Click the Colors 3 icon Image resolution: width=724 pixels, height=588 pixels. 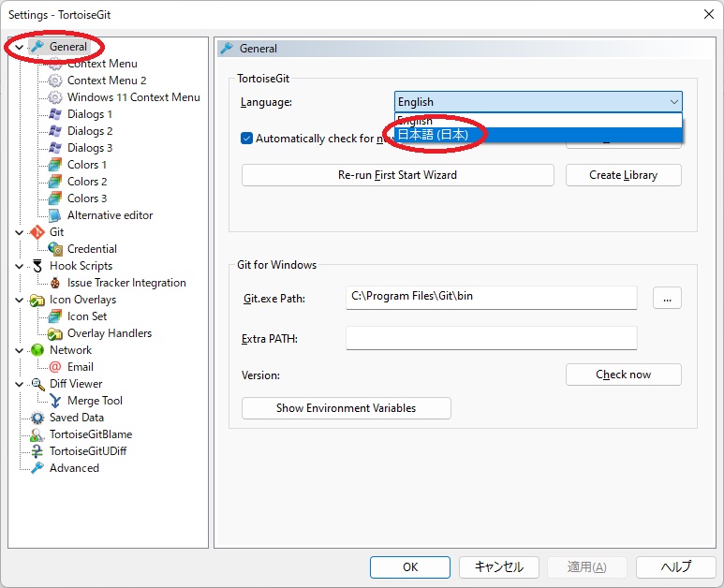(x=55, y=198)
